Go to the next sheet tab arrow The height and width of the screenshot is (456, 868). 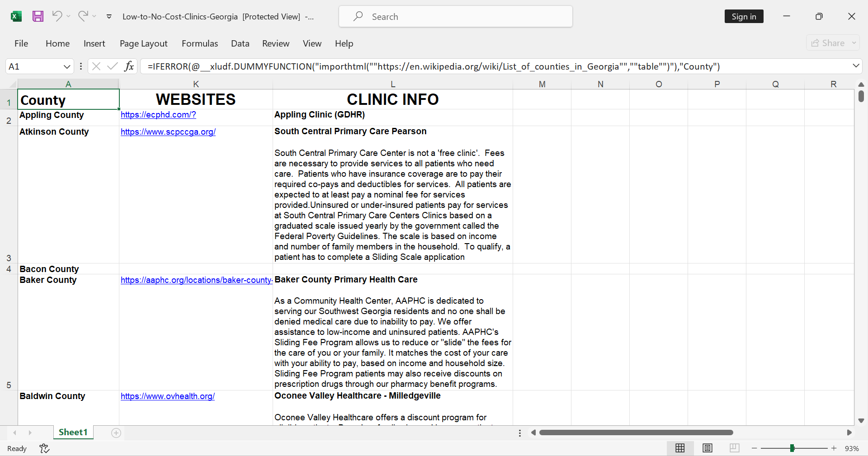(x=30, y=433)
